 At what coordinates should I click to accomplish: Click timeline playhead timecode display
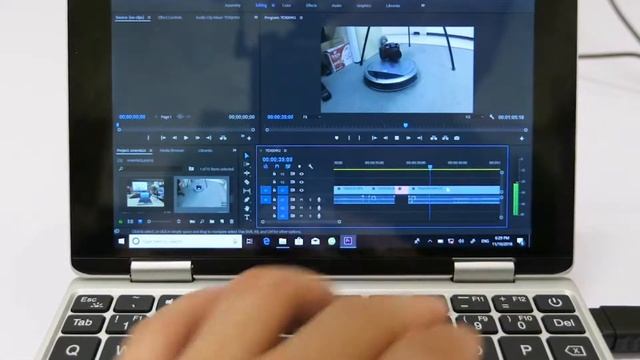pos(277,159)
